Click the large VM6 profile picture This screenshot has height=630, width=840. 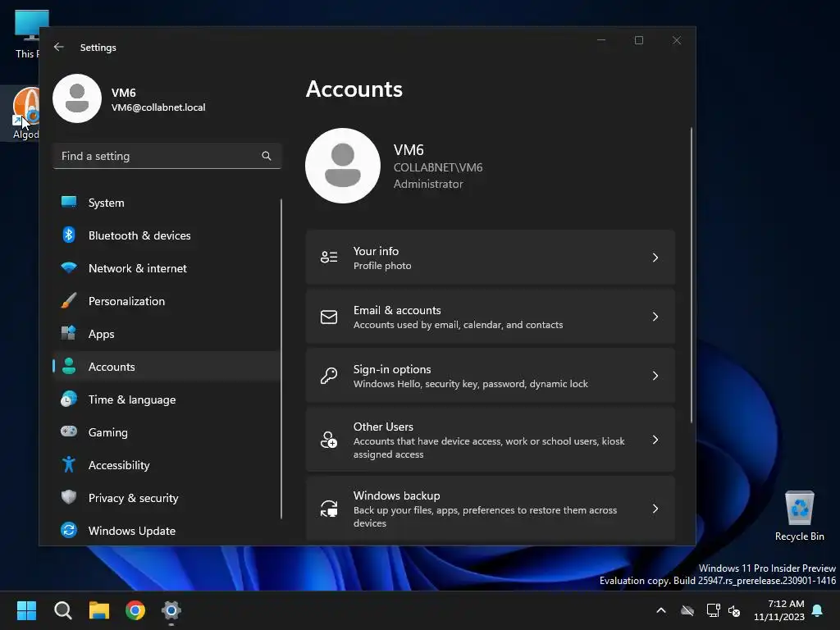pyautogui.click(x=343, y=166)
